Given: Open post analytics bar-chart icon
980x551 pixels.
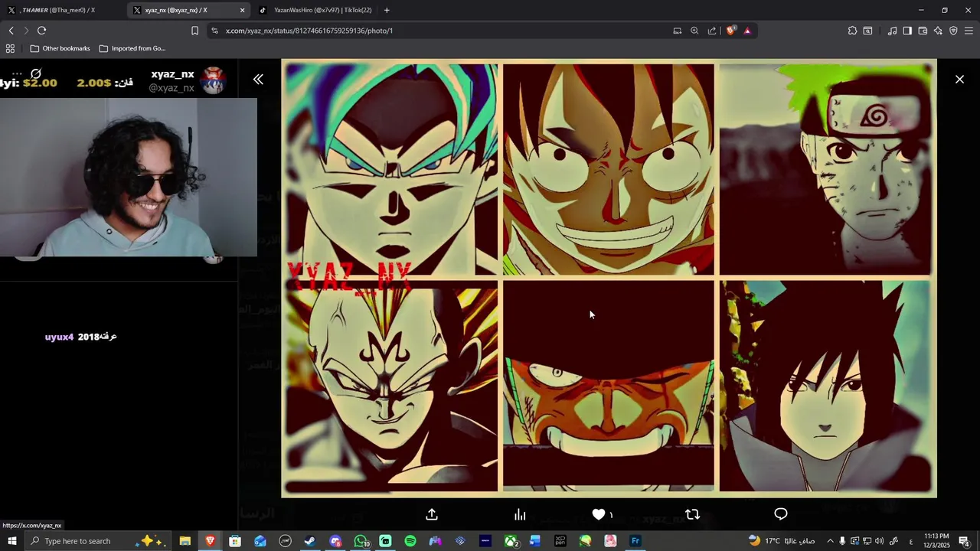Looking at the screenshot, I should pyautogui.click(x=520, y=514).
